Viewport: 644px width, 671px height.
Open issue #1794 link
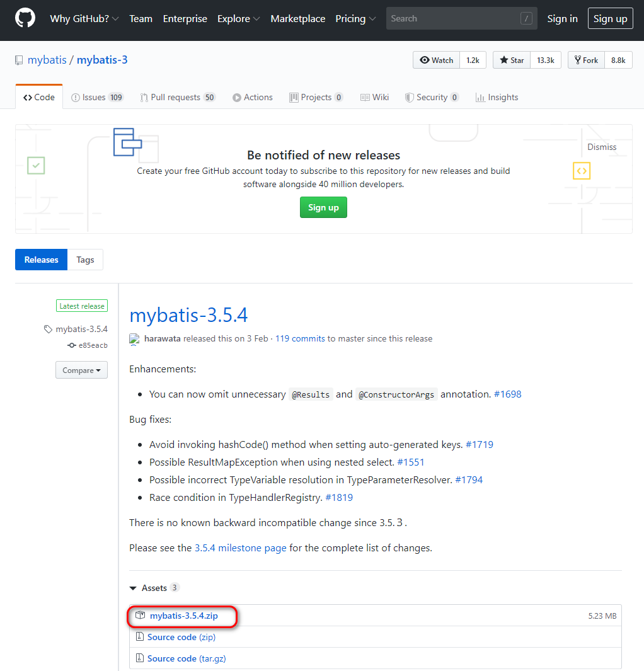[469, 479]
